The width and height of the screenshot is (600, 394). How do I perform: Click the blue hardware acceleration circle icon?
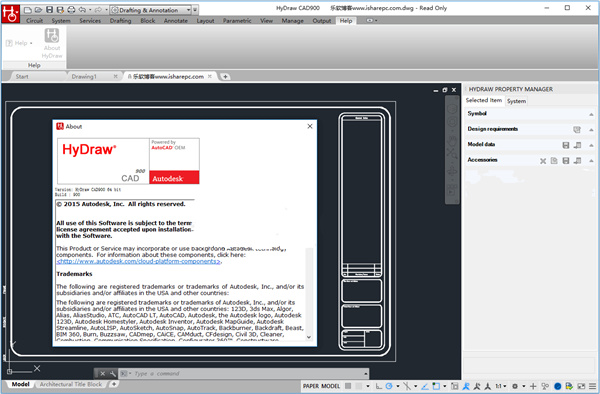click(558, 386)
